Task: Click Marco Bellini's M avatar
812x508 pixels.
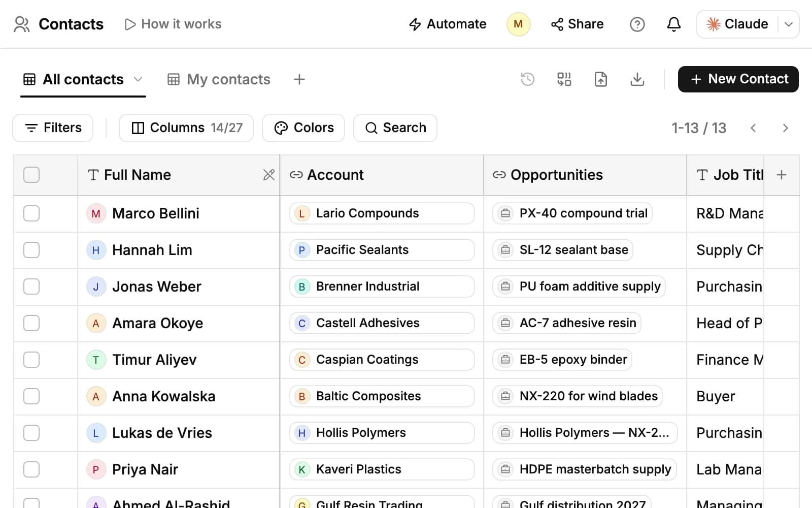Action: (x=96, y=213)
